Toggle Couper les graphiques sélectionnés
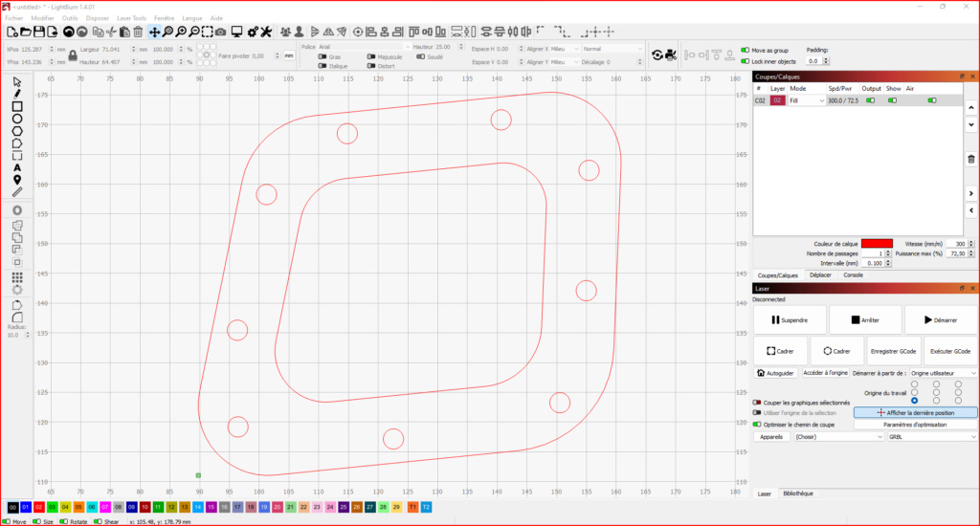 [x=757, y=403]
